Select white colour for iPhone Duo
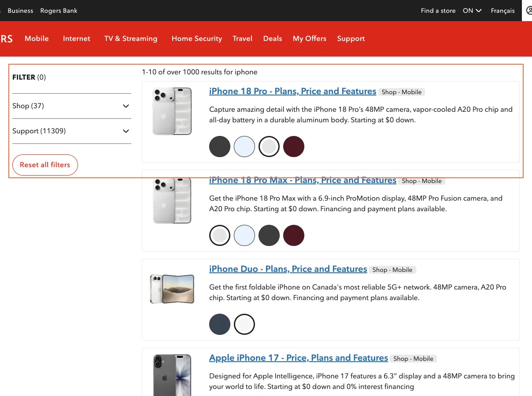The height and width of the screenshot is (396, 532). (x=244, y=324)
